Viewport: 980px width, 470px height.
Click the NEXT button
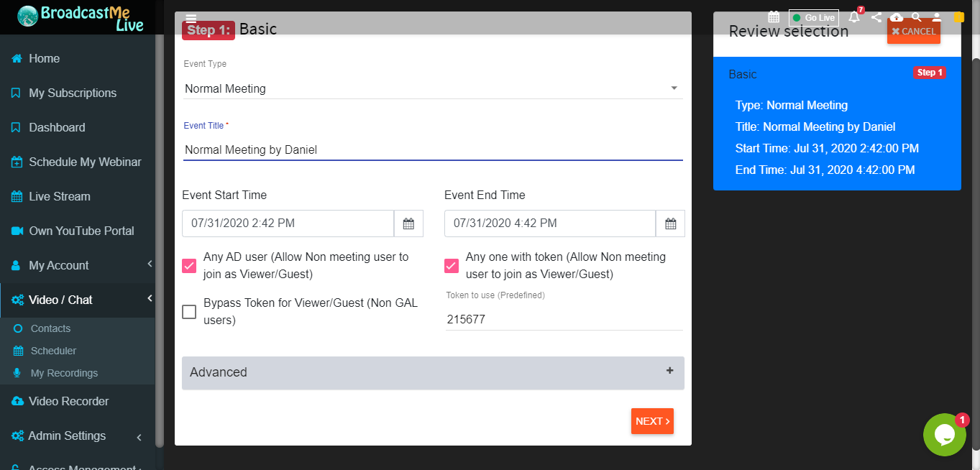tap(652, 421)
